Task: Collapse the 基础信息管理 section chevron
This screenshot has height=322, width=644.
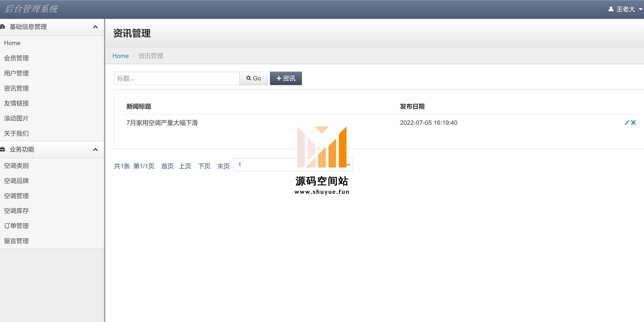Action: (95, 27)
